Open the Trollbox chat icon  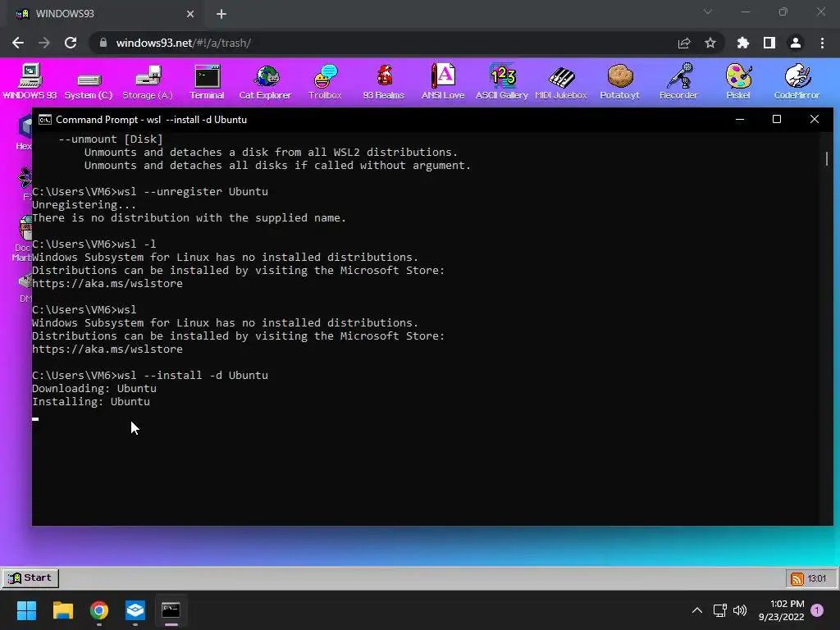325,81
